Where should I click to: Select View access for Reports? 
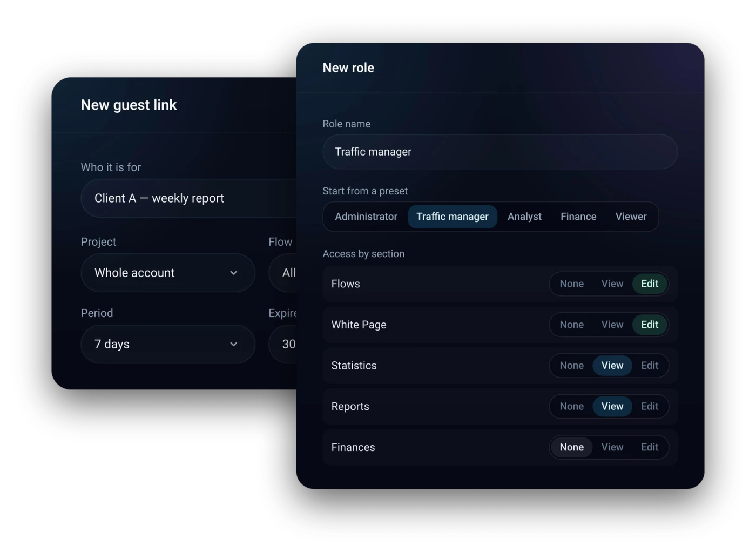(612, 406)
